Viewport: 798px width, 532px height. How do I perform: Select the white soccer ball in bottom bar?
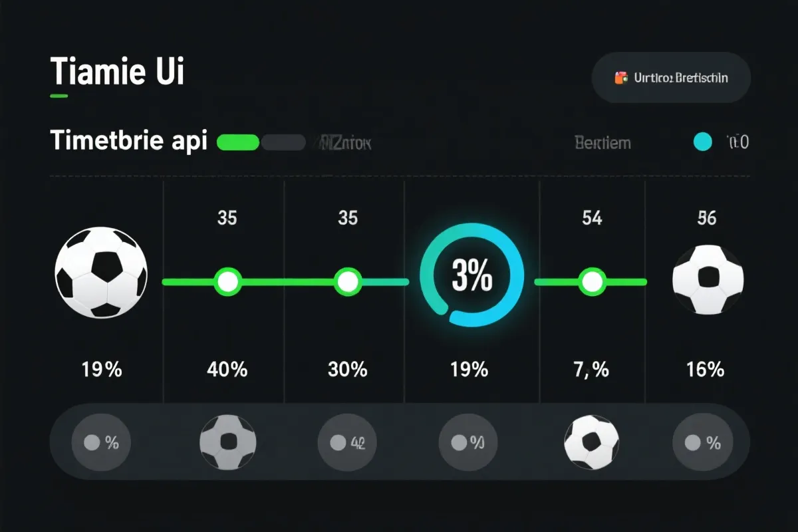pyautogui.click(x=591, y=442)
